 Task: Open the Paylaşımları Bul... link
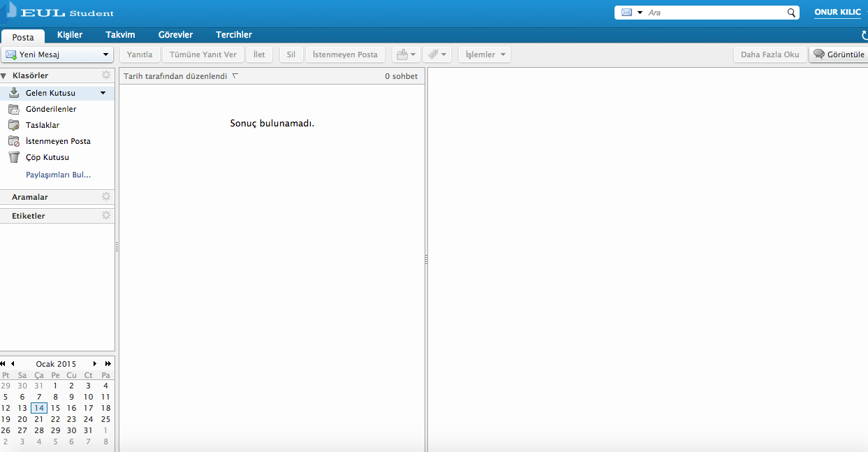click(58, 175)
